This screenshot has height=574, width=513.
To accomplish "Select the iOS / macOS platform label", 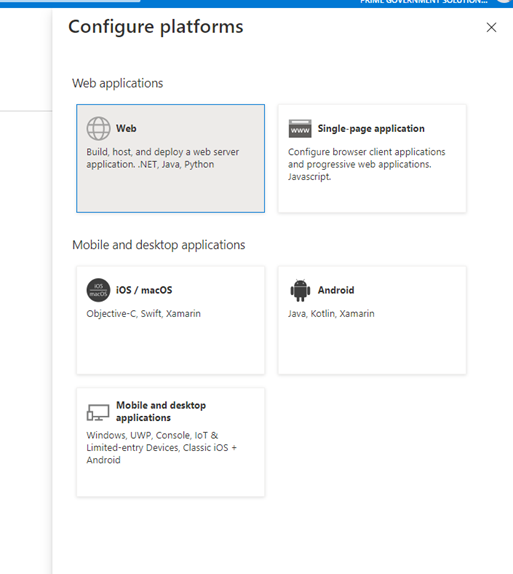I will point(144,290).
